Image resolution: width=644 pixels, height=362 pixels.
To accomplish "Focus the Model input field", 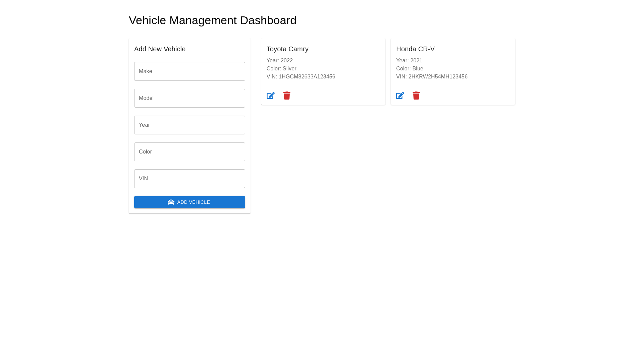I will [190, 98].
